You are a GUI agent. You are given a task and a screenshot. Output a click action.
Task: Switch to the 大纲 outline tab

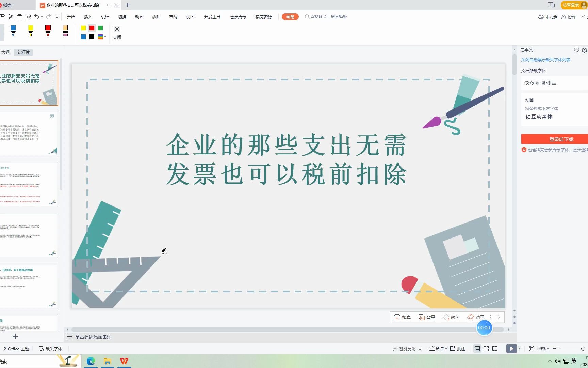5,52
